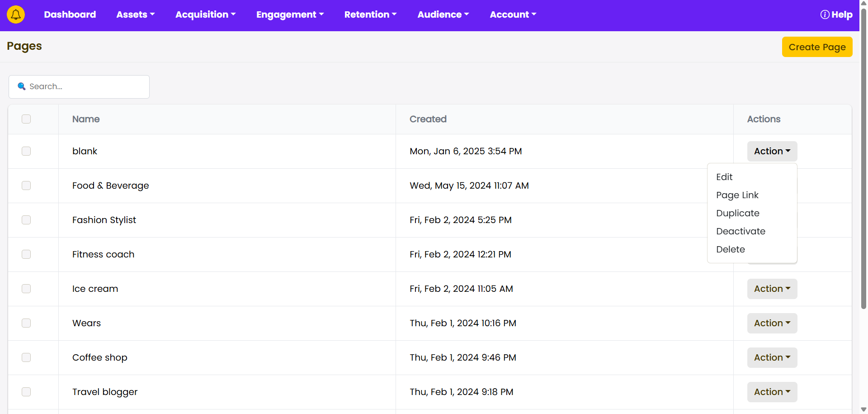Toggle the select-all checkbox in header
The width and height of the screenshot is (868, 414).
26,119
